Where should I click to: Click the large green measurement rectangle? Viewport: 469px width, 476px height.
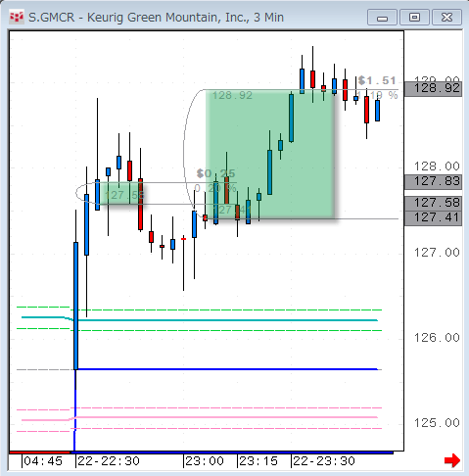[x=269, y=154]
